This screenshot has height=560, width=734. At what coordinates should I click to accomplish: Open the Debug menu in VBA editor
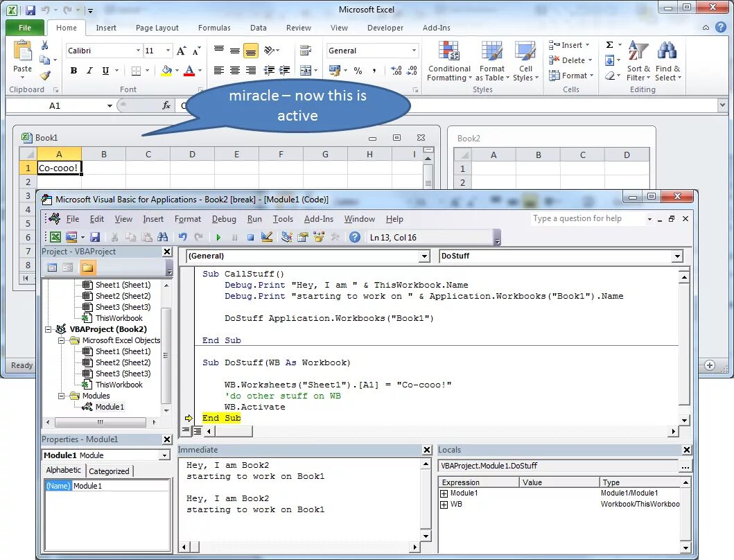click(x=224, y=218)
